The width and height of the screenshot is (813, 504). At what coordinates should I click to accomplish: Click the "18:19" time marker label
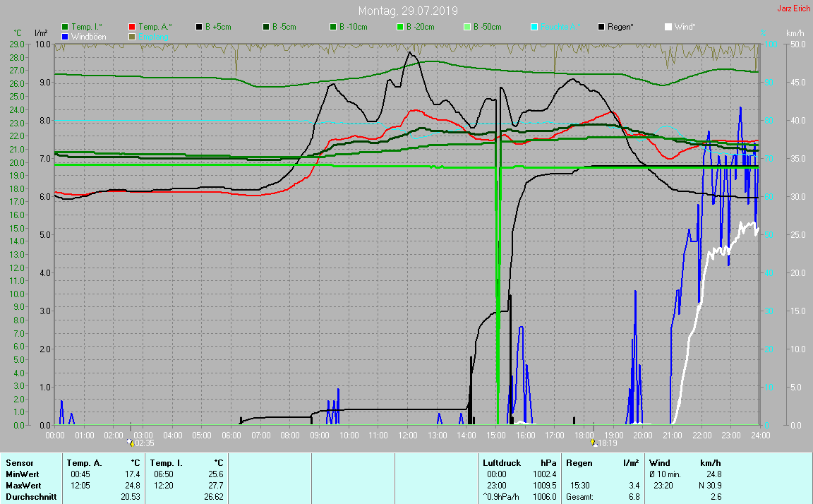click(607, 443)
